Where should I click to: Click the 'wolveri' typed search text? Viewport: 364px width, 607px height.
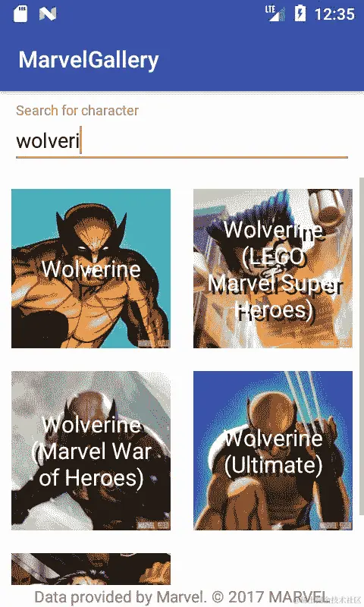coord(48,140)
